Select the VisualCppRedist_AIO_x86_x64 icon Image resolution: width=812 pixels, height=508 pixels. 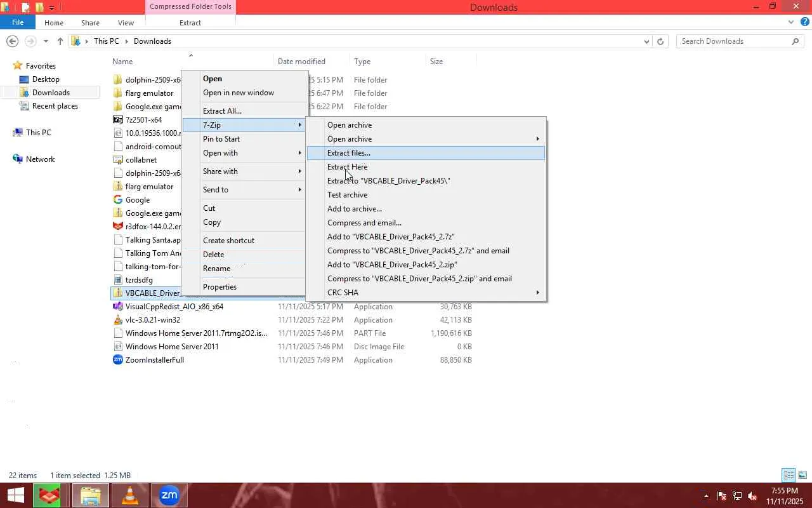click(117, 306)
